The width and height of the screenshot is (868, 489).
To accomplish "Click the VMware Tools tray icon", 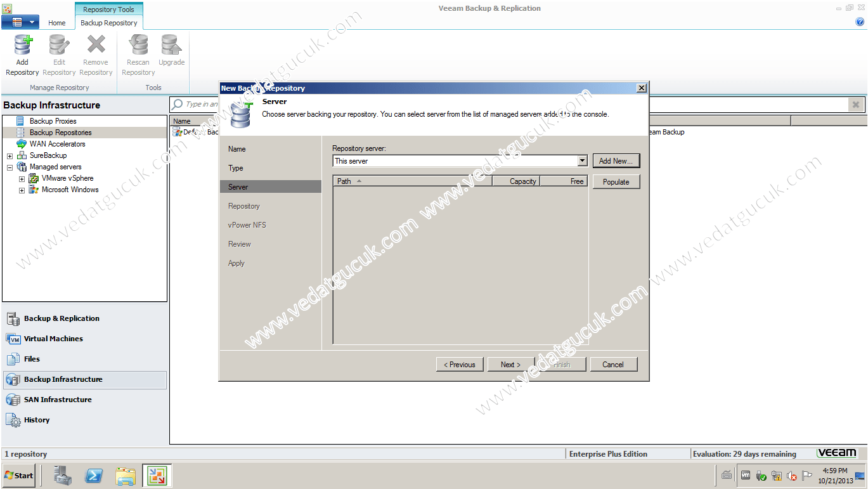I will coord(746,476).
